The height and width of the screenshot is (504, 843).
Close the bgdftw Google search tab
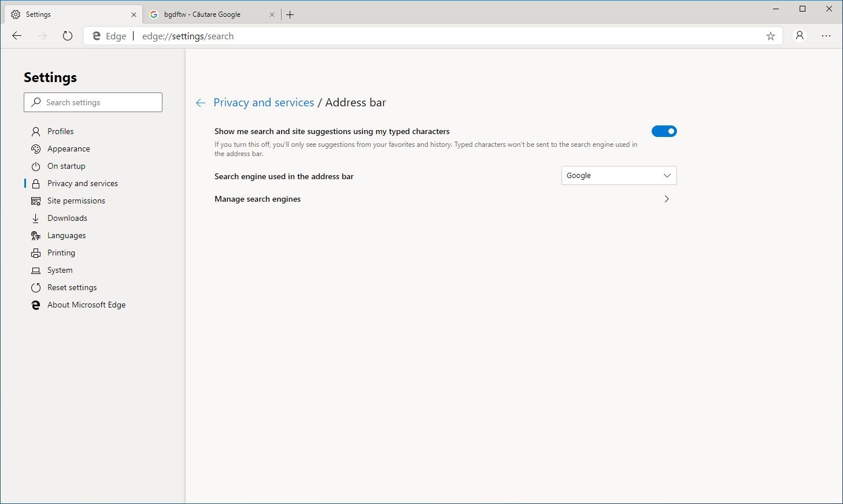click(272, 14)
